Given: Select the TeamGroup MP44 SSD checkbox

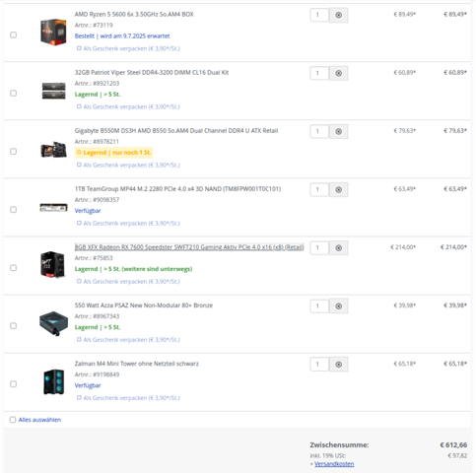Looking at the screenshot, I should click(13, 210).
